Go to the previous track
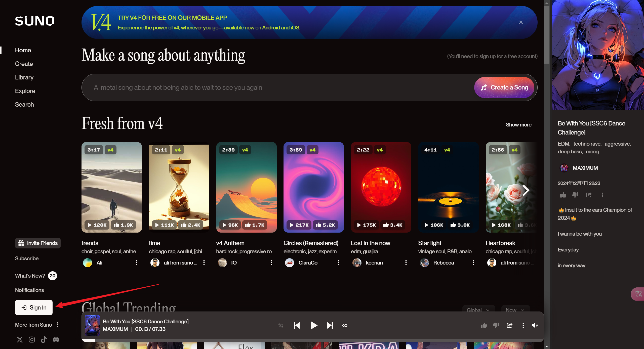This screenshot has width=644, height=349. click(x=297, y=325)
